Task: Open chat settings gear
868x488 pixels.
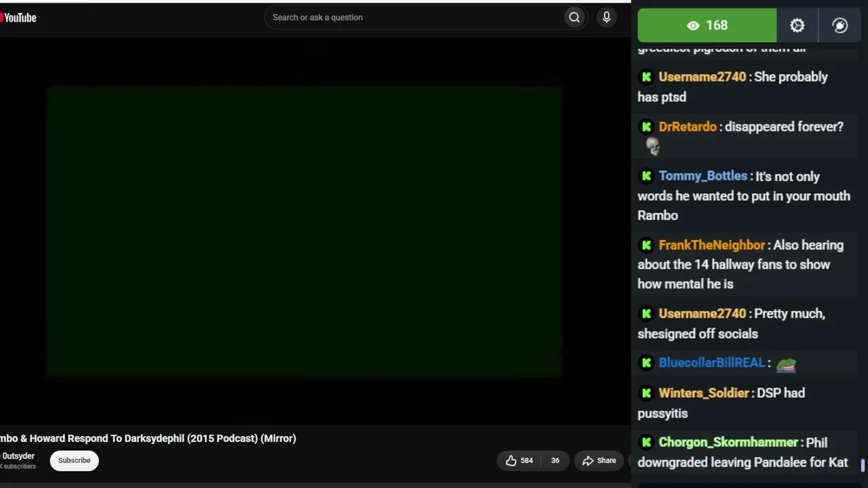Action: click(x=797, y=26)
